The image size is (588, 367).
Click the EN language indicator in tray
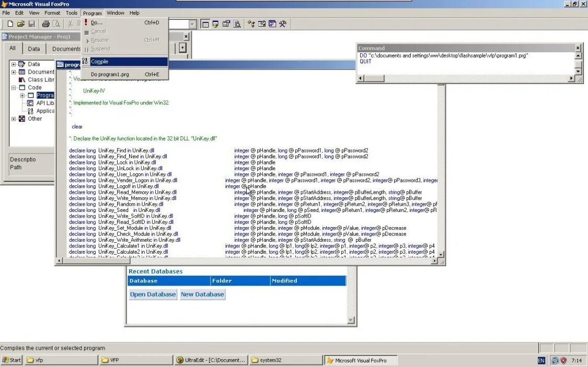pos(541,361)
